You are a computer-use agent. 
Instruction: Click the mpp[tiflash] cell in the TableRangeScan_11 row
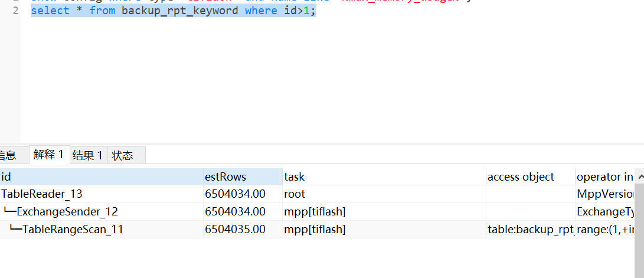315,229
